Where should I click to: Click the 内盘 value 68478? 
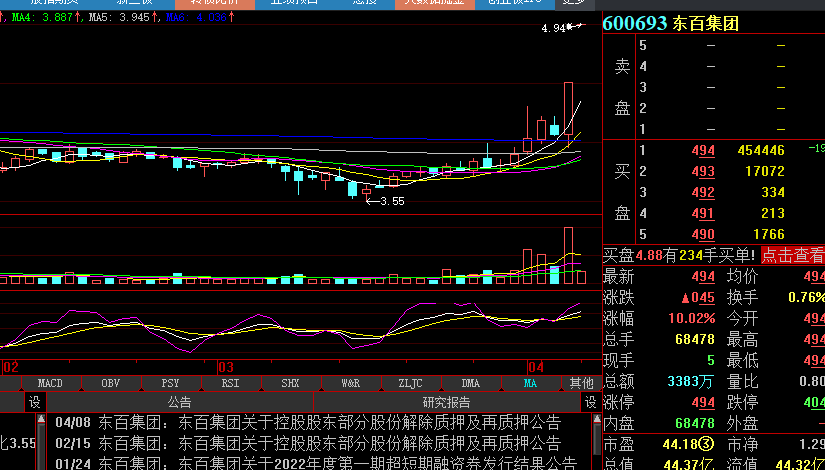coord(695,423)
